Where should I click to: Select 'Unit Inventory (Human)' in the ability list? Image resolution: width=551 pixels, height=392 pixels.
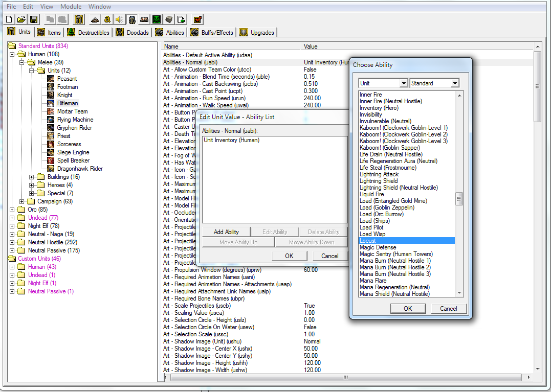pos(232,140)
